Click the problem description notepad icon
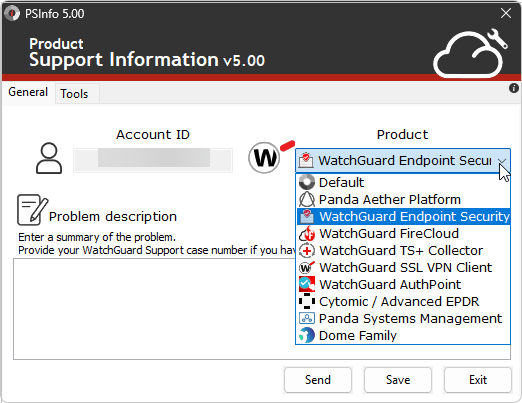Image resolution: width=522 pixels, height=403 pixels. coord(32,210)
